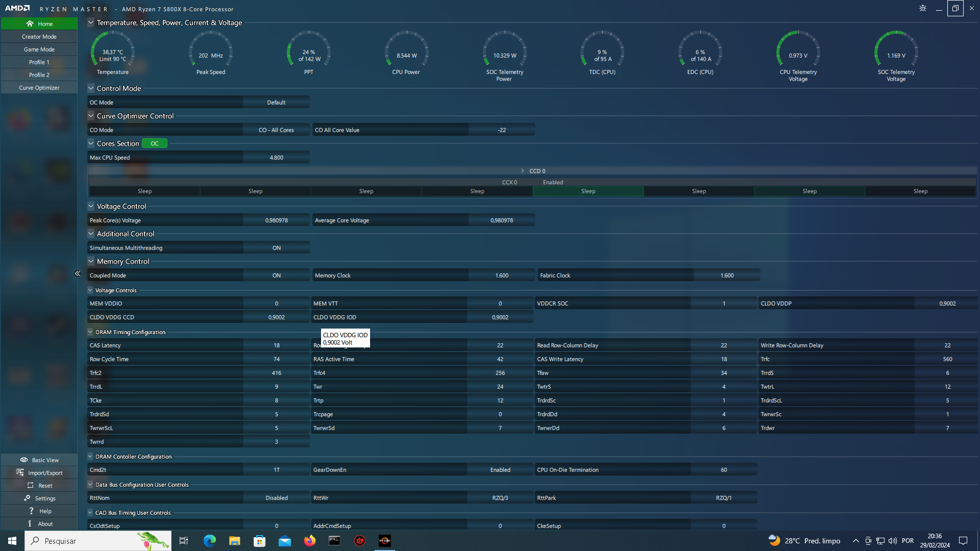Open Mail app from taskbar
The height and width of the screenshot is (551, 980).
[x=284, y=541]
